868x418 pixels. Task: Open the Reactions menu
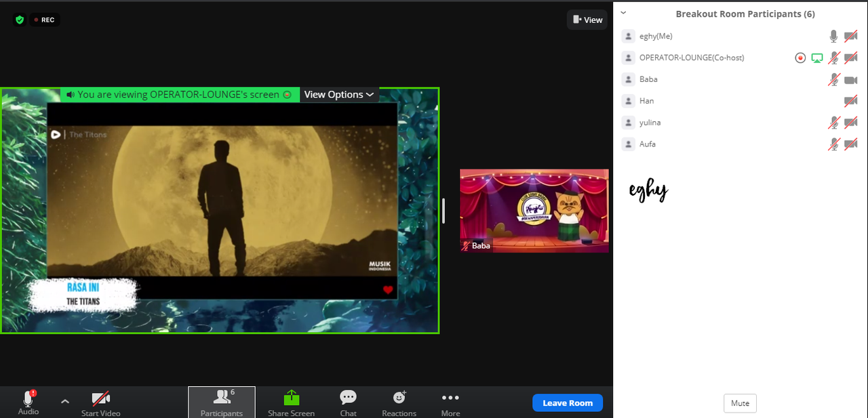(x=399, y=403)
